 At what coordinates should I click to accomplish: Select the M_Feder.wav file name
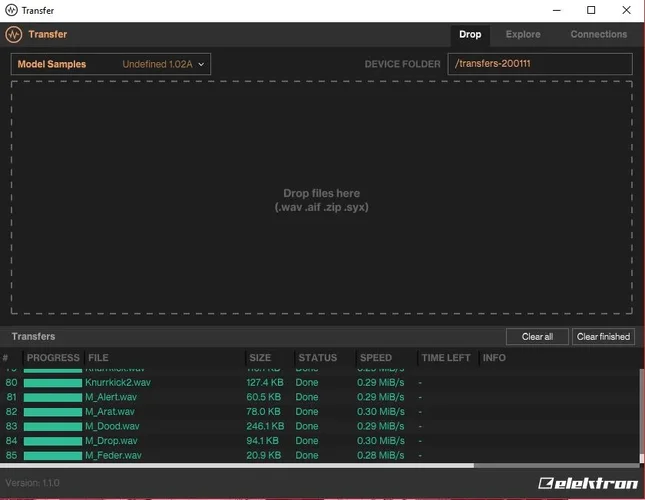tap(113, 456)
